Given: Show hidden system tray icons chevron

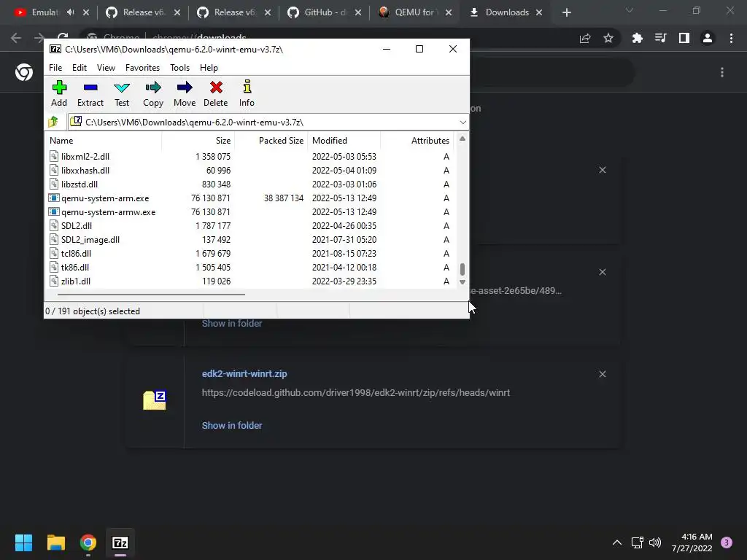Looking at the screenshot, I should [617, 542].
